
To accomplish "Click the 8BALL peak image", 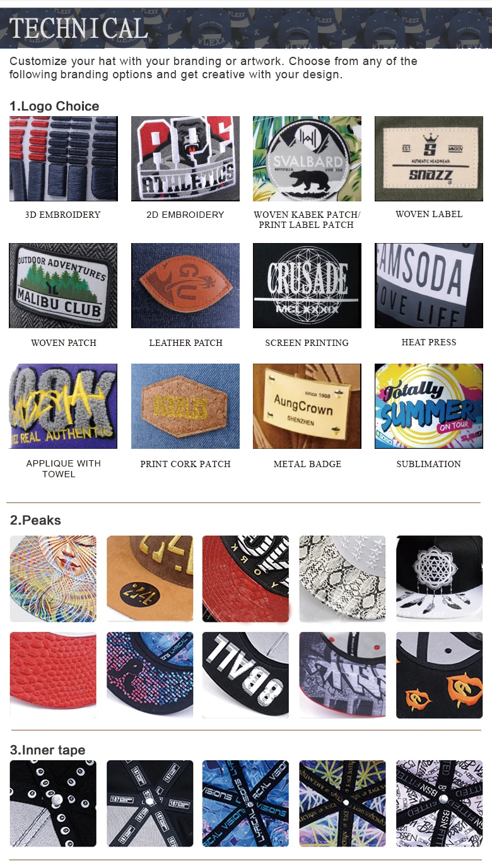I will click(x=245, y=675).
